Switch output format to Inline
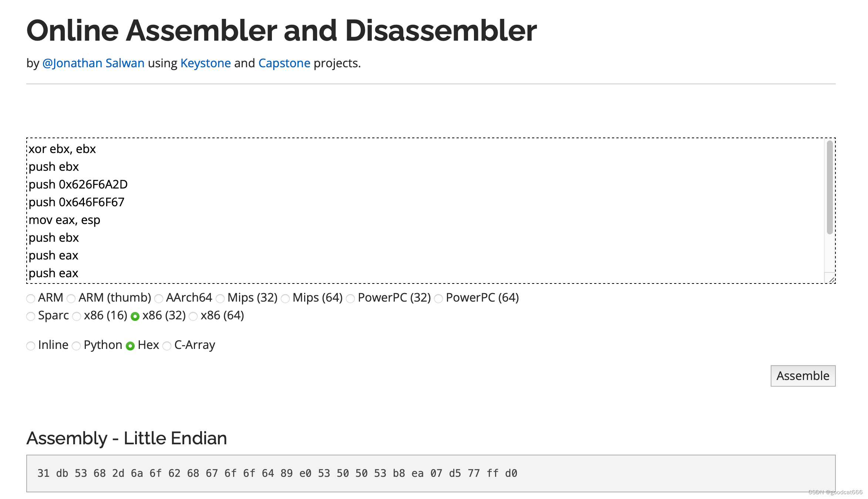This screenshot has height=499, width=868. pos(31,345)
